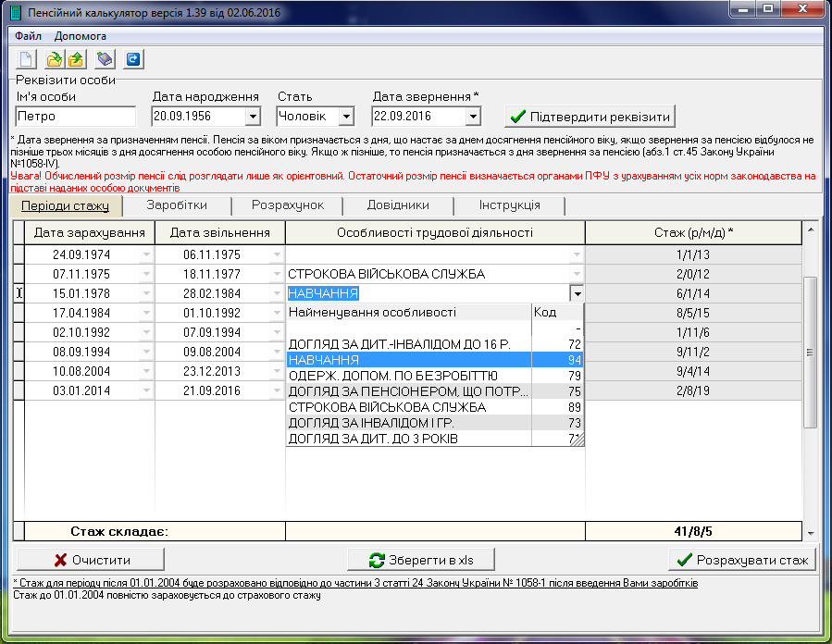The width and height of the screenshot is (832, 644).
Task: Click the table scrollbar down arrow
Action: click(x=810, y=533)
